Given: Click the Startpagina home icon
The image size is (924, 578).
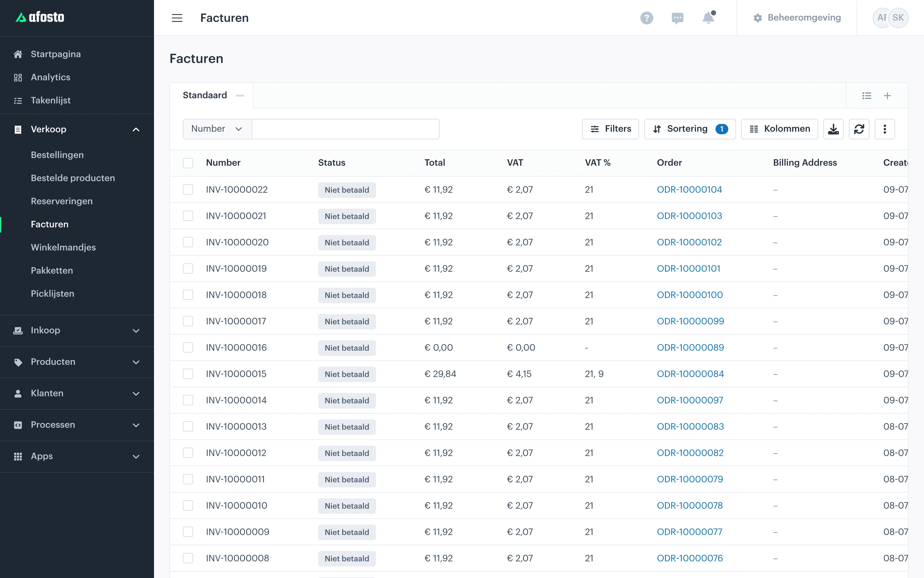Looking at the screenshot, I should click(18, 54).
